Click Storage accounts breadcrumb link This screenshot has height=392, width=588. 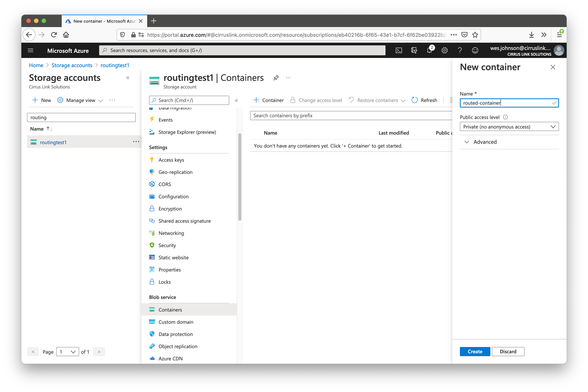coord(72,65)
